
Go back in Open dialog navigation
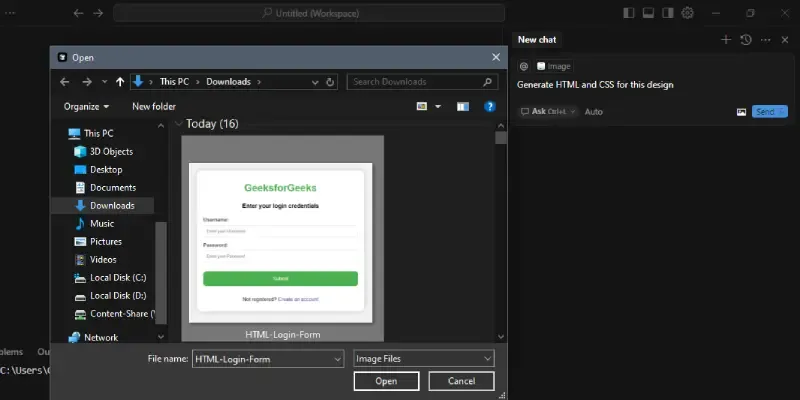64,82
